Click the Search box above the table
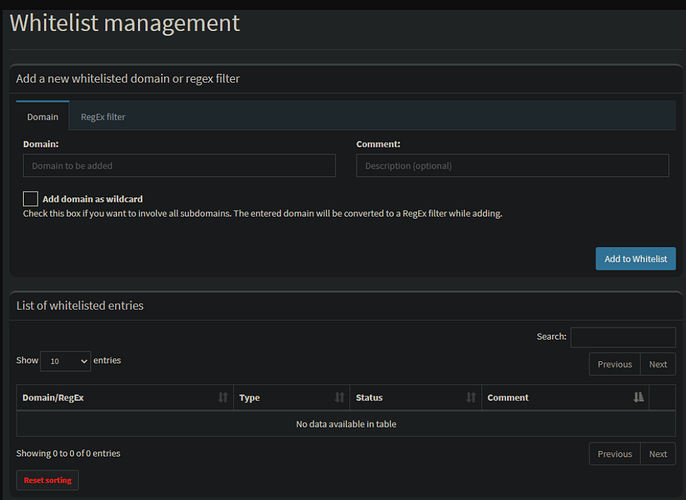 pyautogui.click(x=622, y=337)
